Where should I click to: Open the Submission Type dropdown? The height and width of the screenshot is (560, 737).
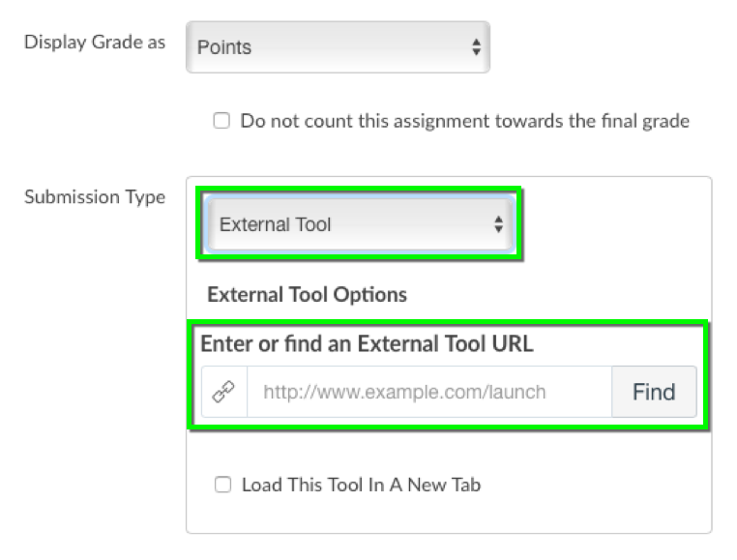[361, 224]
